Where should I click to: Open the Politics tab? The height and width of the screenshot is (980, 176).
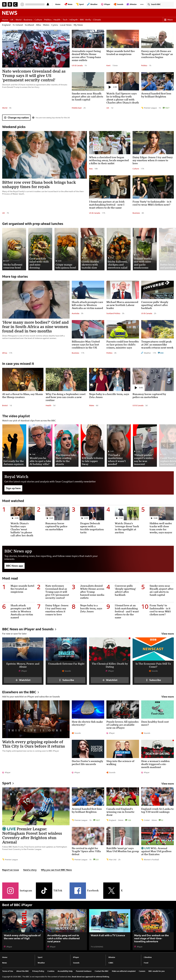48,20
